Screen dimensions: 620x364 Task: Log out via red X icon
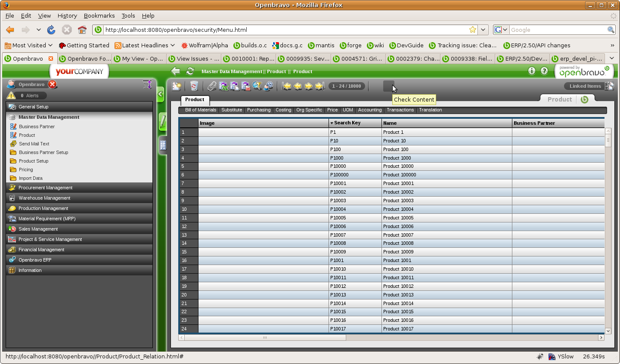tap(53, 84)
